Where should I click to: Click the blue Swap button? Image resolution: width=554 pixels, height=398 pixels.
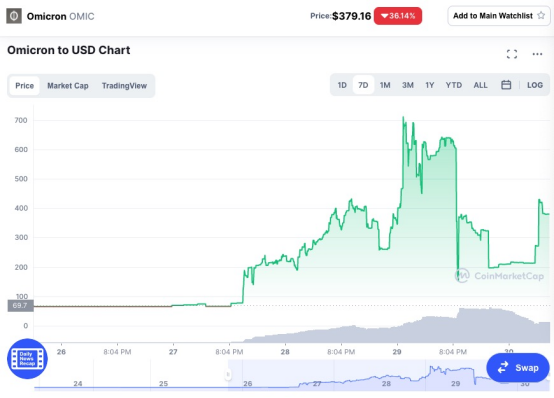click(x=518, y=368)
